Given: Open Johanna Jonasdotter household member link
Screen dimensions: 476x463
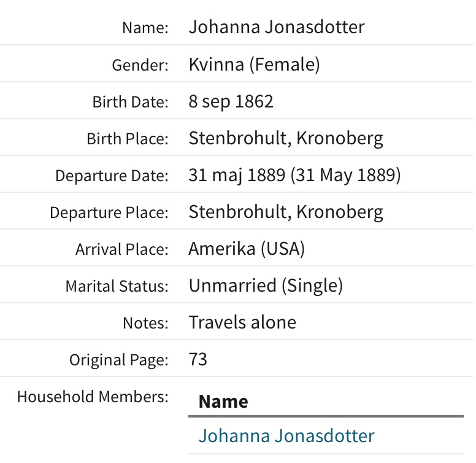Looking at the screenshot, I should point(286,436).
